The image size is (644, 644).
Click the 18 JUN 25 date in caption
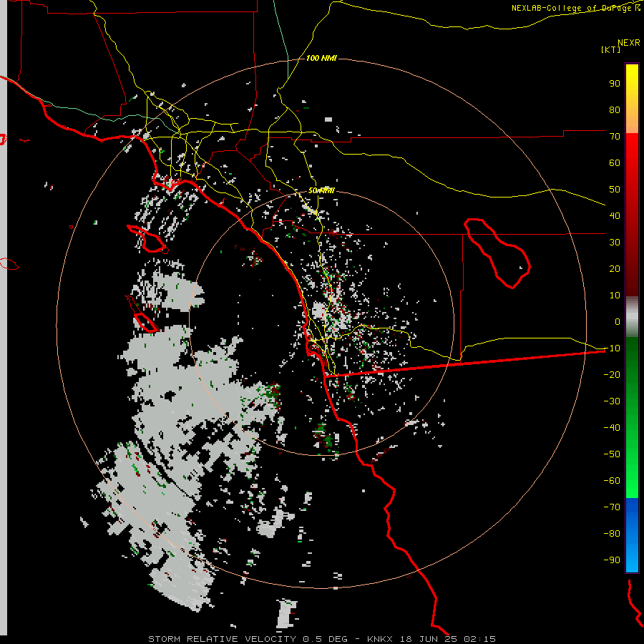click(429, 639)
